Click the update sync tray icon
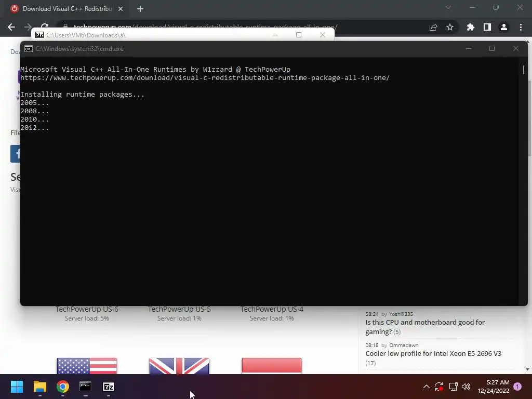532x399 pixels. click(439, 387)
